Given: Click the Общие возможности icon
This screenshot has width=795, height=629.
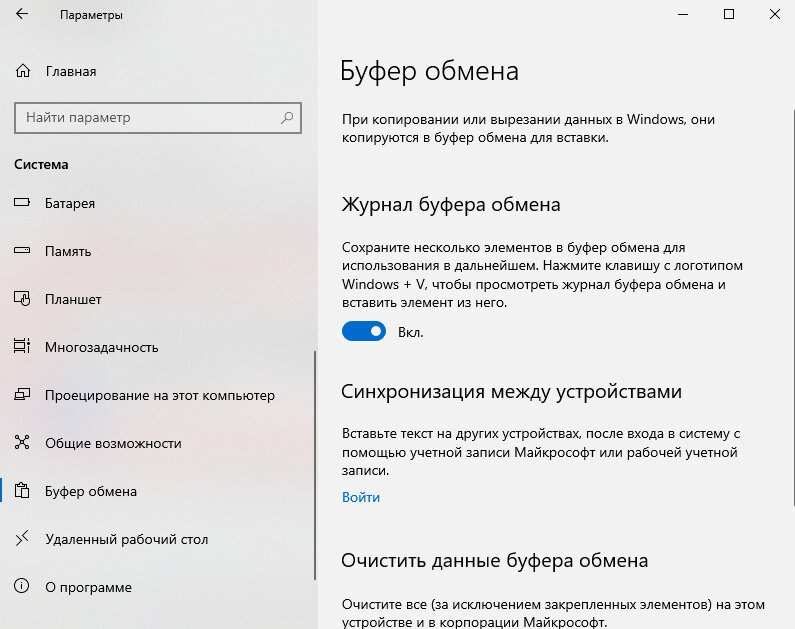Looking at the screenshot, I should 22,442.
